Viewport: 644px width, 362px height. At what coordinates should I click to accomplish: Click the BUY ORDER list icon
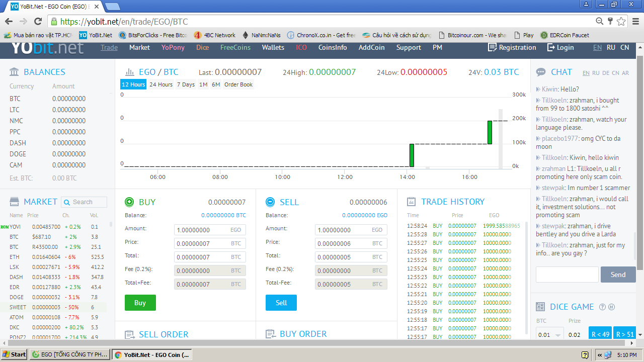pos(270,334)
